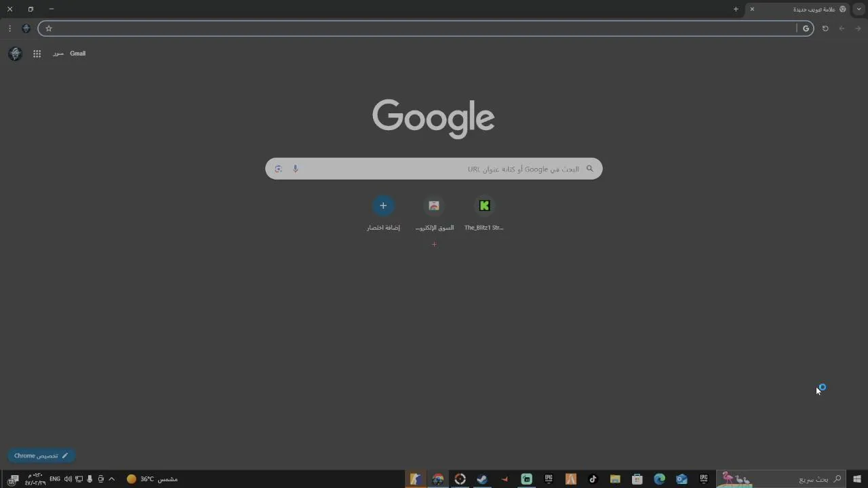Open the Windows Start menu
This screenshot has height=488, width=868.
pyautogui.click(x=857, y=479)
